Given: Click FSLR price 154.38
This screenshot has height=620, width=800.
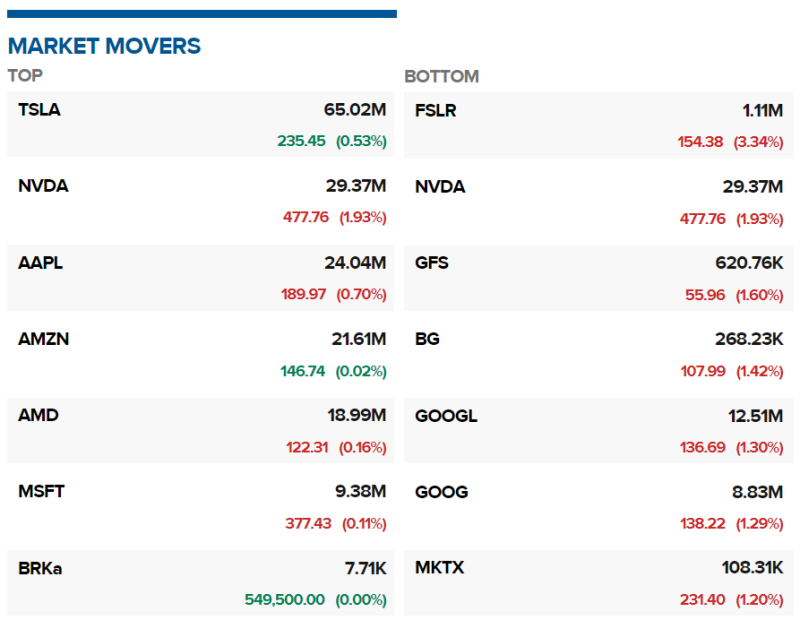Looking at the screenshot, I should (701, 142).
